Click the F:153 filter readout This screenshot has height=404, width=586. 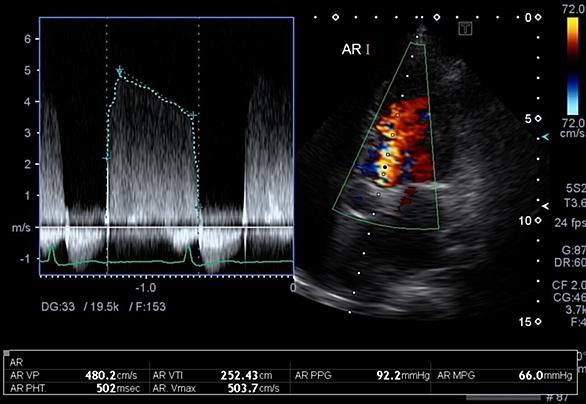151,307
